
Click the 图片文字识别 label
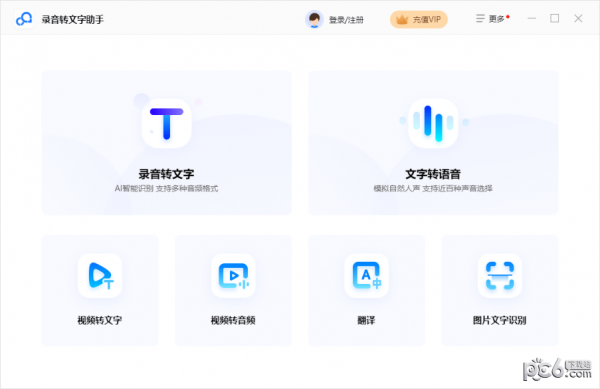click(x=499, y=320)
